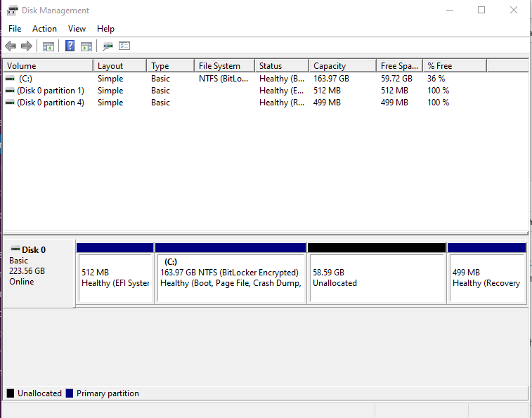Image resolution: width=532 pixels, height=418 pixels.
Task: Sort by the % Free column header
Action: click(455, 66)
